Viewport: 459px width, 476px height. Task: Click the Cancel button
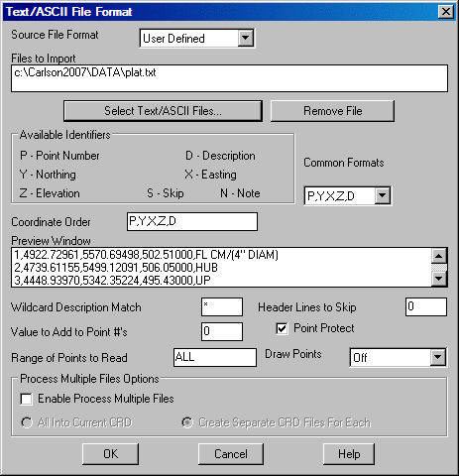[x=231, y=454]
